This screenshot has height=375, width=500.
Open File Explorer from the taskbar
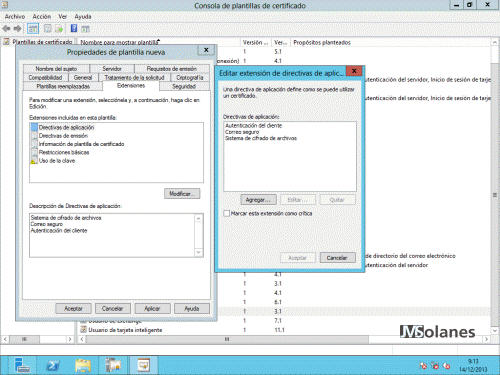pos(83,366)
